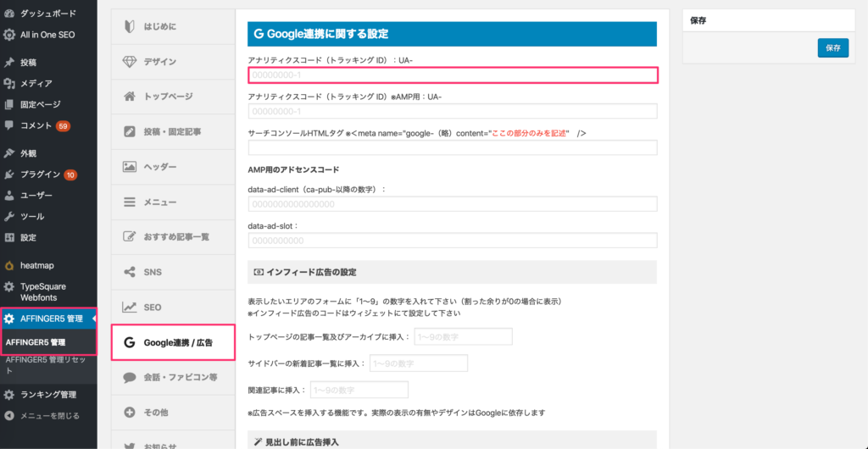This screenshot has height=449, width=868.
Task: Click the plug icon beside プラグイン
Action: pos(8,175)
